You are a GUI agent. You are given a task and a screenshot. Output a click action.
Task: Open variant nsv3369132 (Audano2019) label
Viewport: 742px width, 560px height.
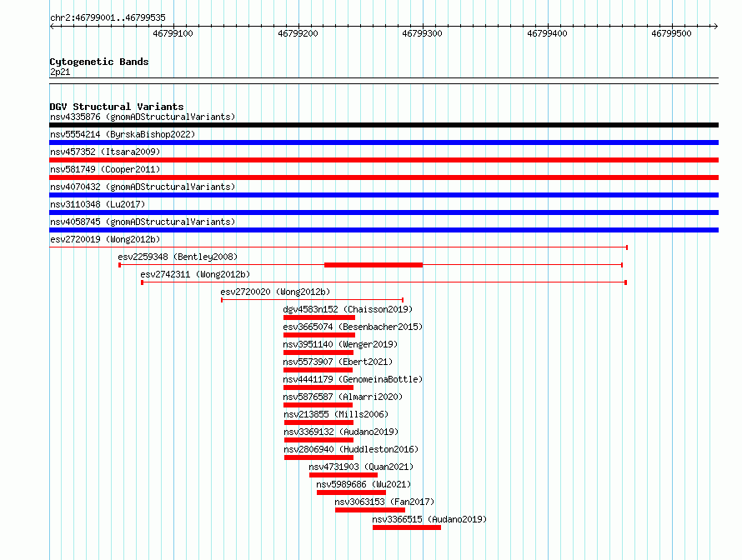341,432
